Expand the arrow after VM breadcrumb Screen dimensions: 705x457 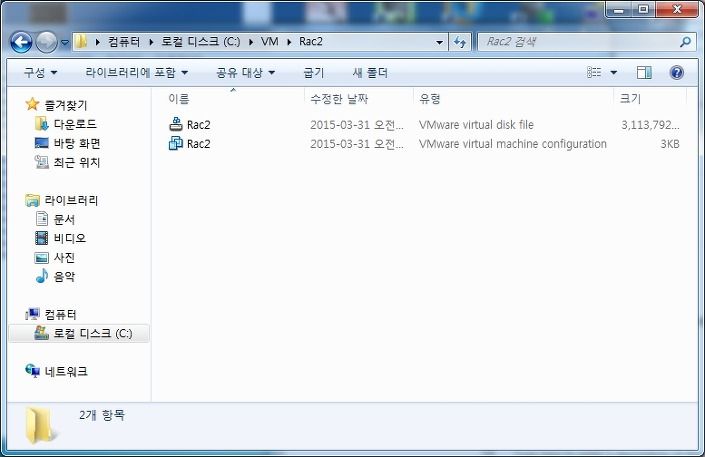(x=289, y=42)
